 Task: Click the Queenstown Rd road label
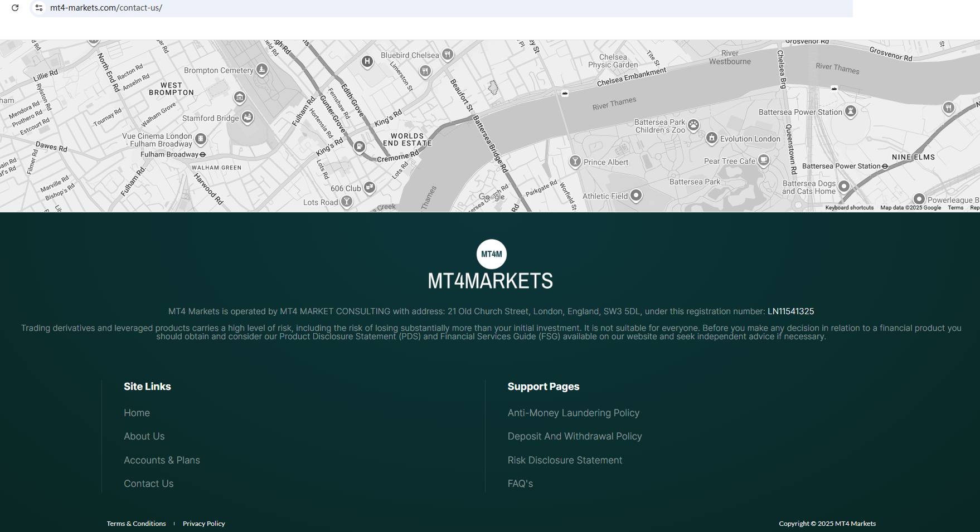(790, 149)
